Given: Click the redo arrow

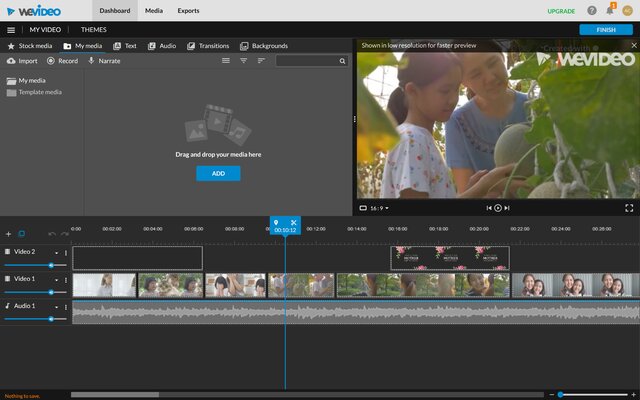Looking at the screenshot, I should point(64,234).
